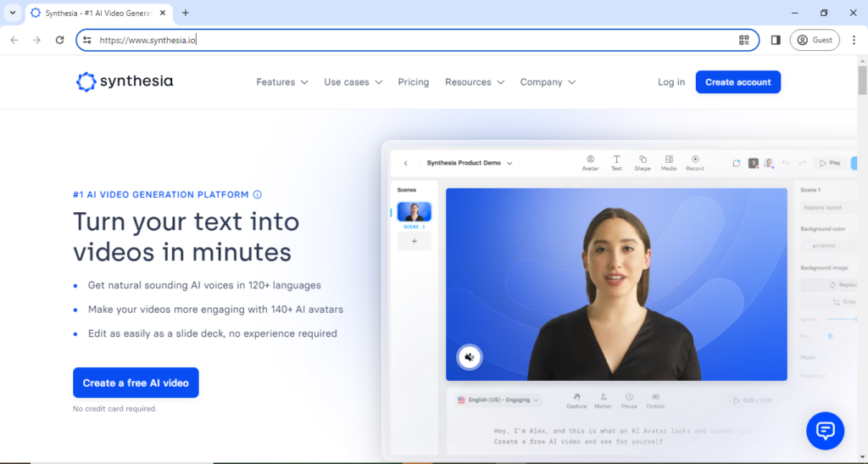Open a new browser tab
Viewport: 868px width, 464px height.
click(186, 13)
